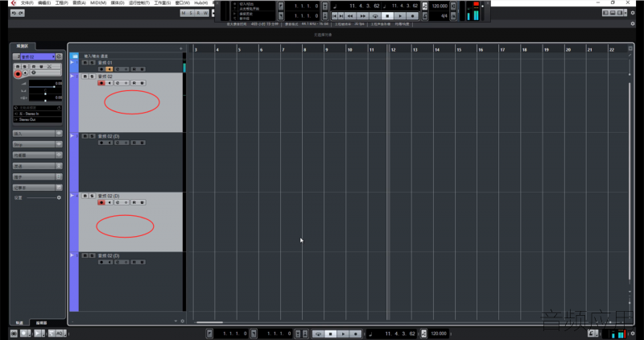The height and width of the screenshot is (340, 644).
Task: Click Record in the top transport panel
Action: (x=413, y=16)
